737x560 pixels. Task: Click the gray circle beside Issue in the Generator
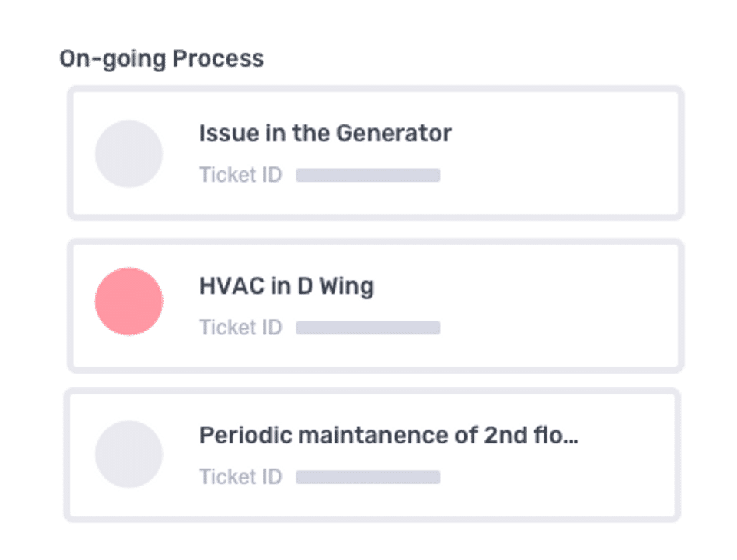pos(129,153)
